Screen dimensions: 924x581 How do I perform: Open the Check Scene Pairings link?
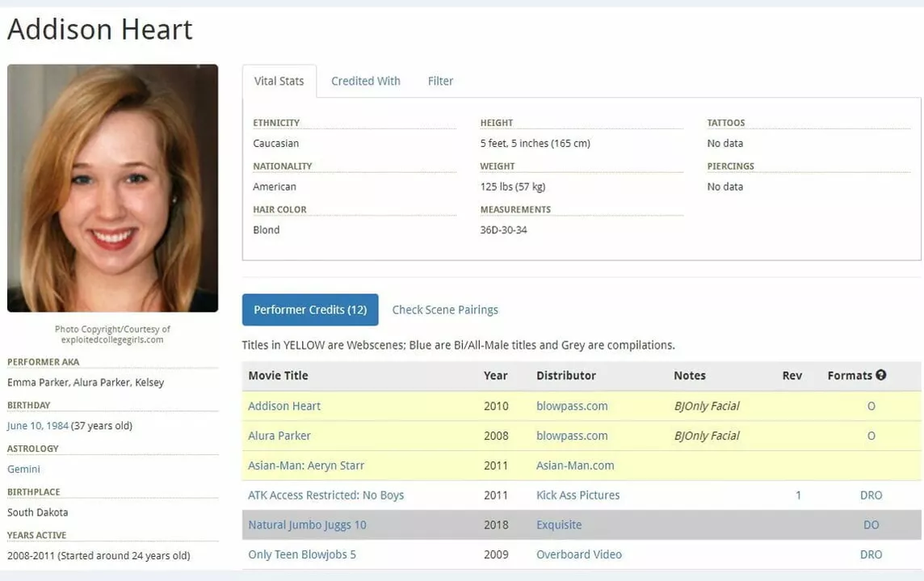pyautogui.click(x=445, y=309)
